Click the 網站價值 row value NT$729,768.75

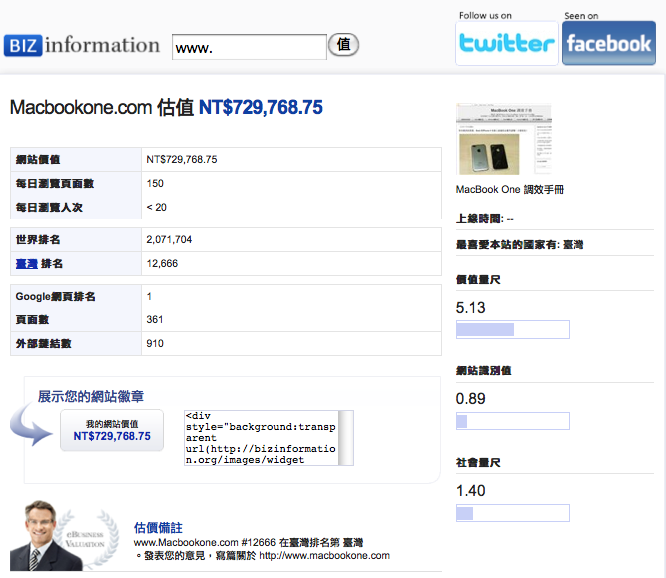[x=182, y=160]
